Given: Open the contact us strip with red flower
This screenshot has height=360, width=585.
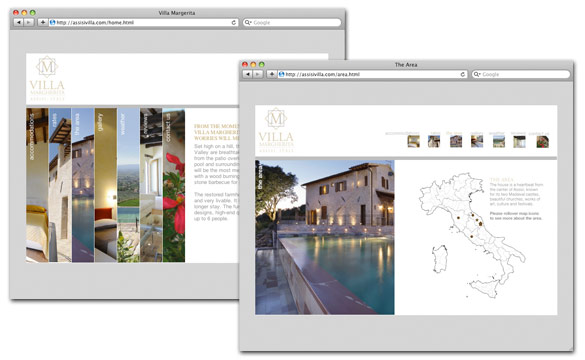Looking at the screenshot, I should tap(174, 185).
